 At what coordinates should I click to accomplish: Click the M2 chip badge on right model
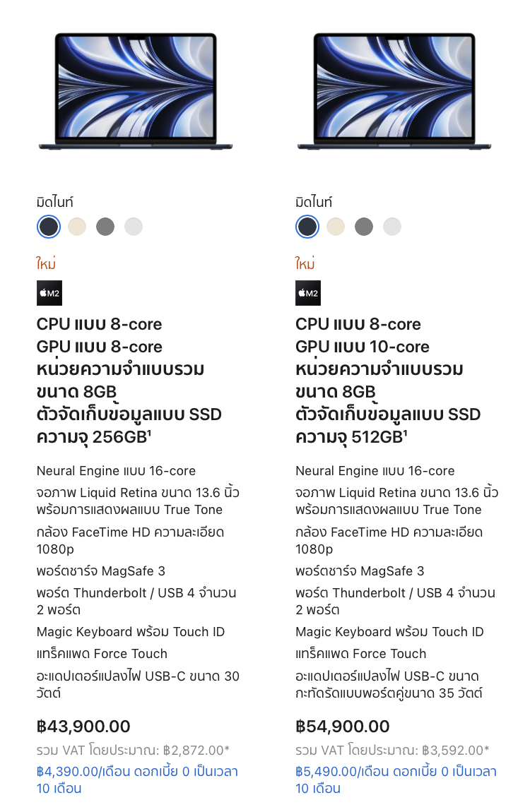point(308,293)
